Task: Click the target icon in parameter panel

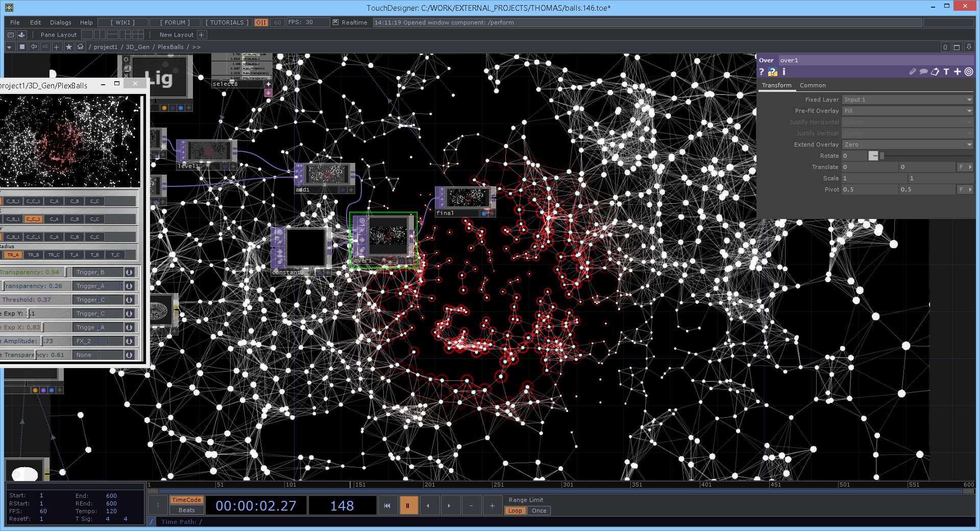Action: (x=968, y=72)
